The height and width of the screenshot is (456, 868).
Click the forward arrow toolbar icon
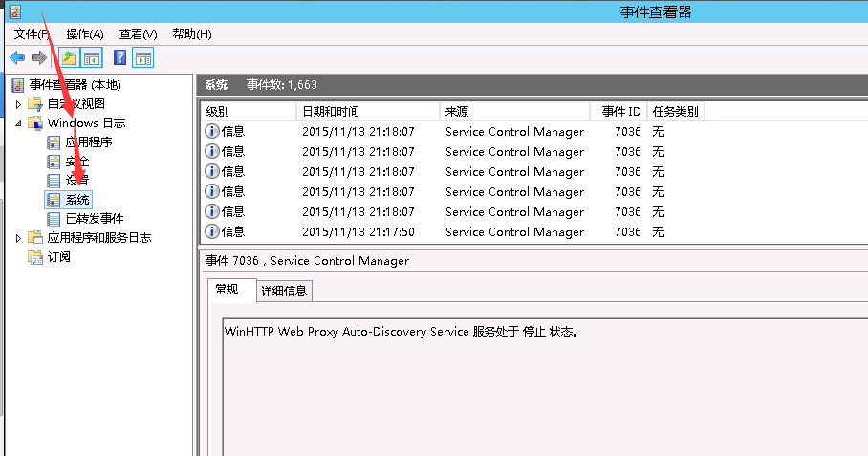coord(39,58)
